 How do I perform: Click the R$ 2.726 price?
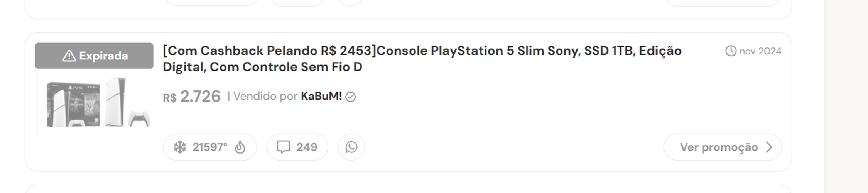tap(192, 96)
